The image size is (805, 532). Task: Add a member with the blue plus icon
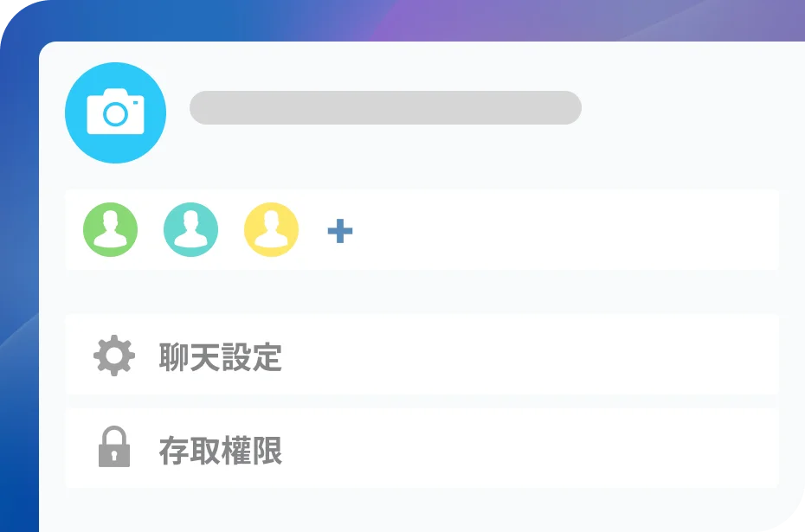340,231
